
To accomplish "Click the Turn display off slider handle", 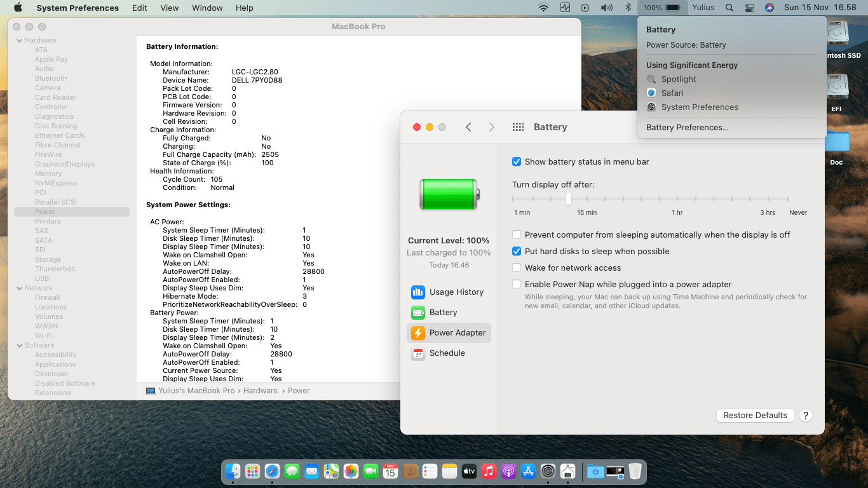I will pyautogui.click(x=569, y=199).
